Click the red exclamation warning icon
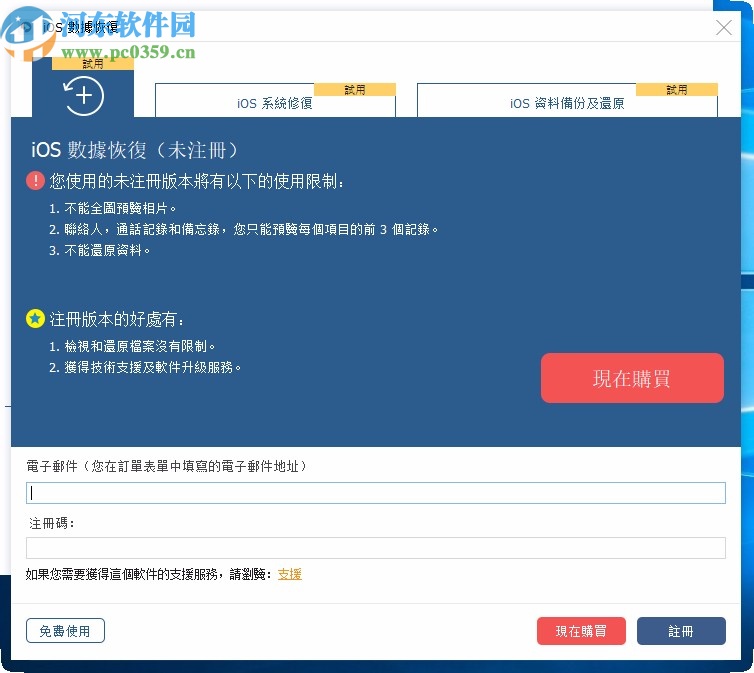 [x=35, y=181]
